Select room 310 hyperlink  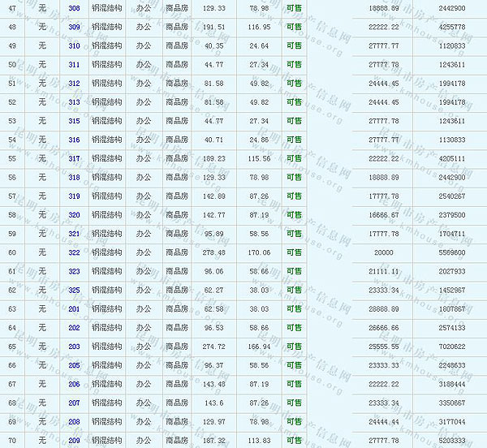pos(74,45)
